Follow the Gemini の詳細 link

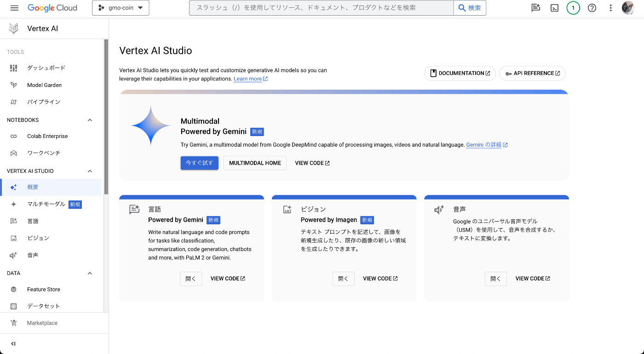click(x=487, y=145)
